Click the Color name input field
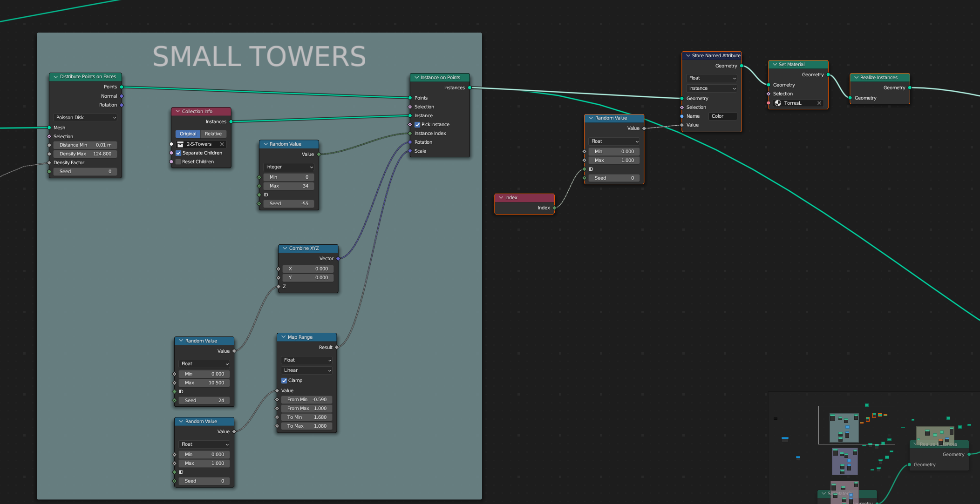 coord(722,116)
